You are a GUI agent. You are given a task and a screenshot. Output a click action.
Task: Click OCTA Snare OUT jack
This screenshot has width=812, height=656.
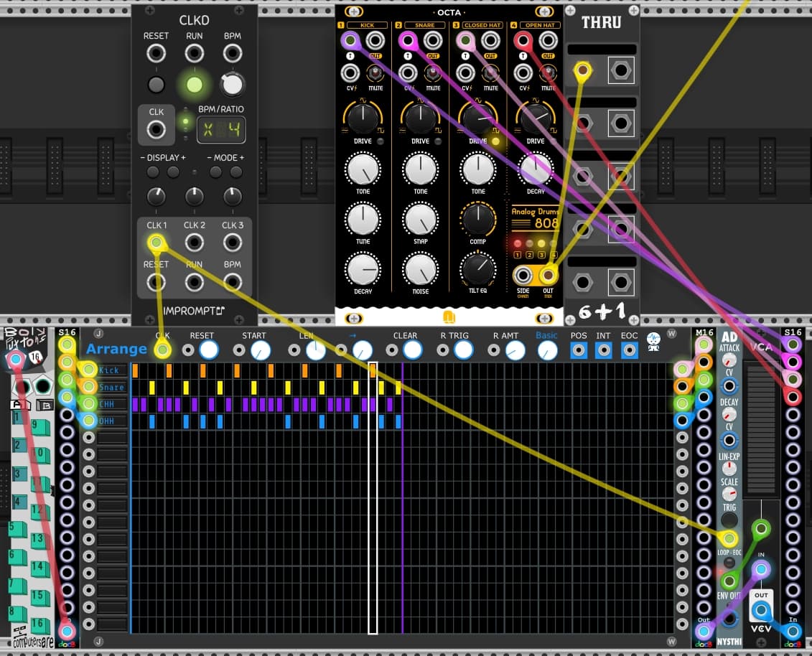pyautogui.click(x=433, y=40)
